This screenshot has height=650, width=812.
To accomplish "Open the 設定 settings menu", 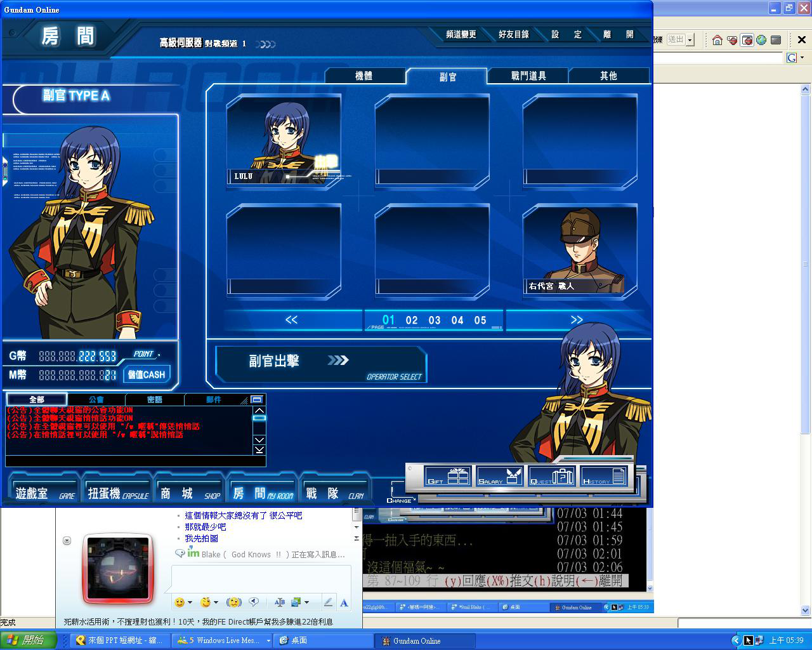I will pos(566,34).
